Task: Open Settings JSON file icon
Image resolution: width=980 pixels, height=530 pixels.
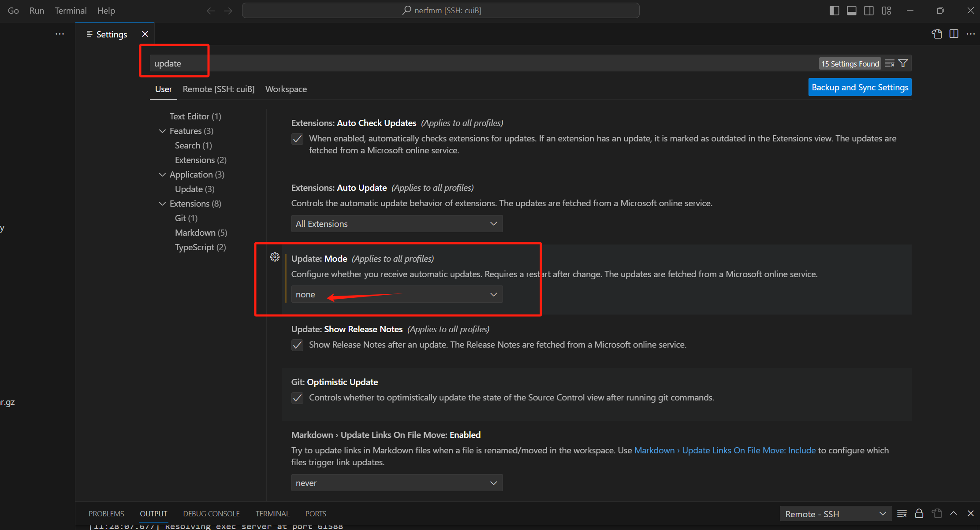Action: click(937, 34)
